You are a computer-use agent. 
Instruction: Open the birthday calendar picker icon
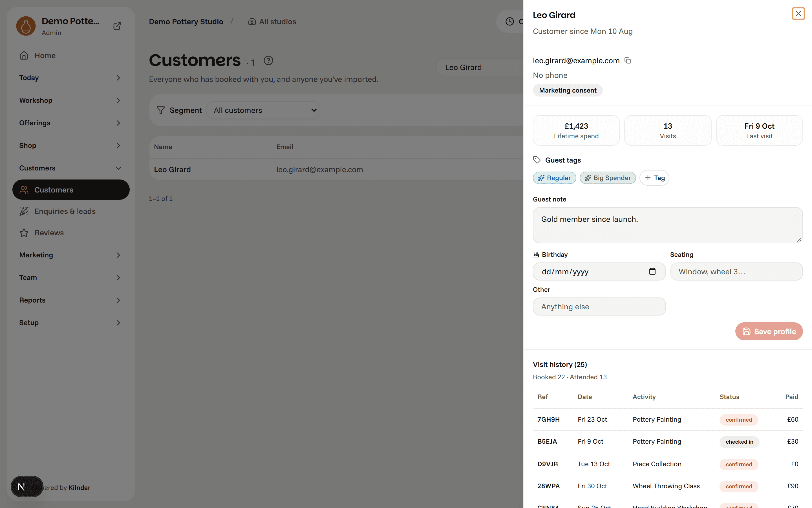[x=652, y=271]
